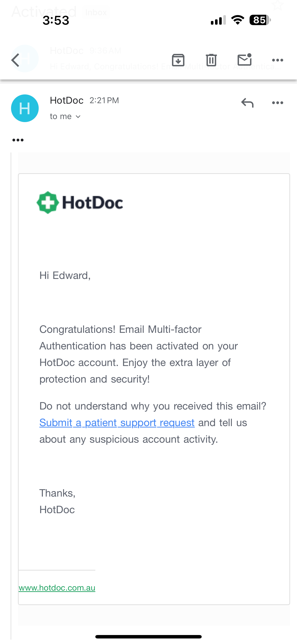The image size is (297, 644).
Task: Tap the 2:21 PM timestamp
Action: pos(104,100)
